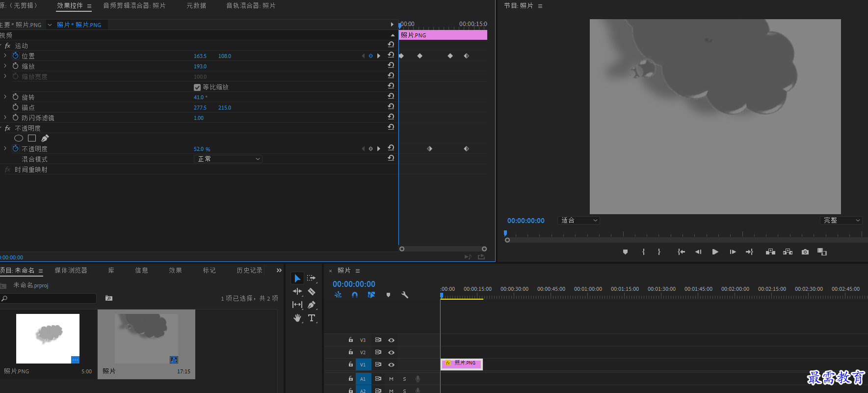Toggle animation stopwatch for 旋转

tap(16, 97)
